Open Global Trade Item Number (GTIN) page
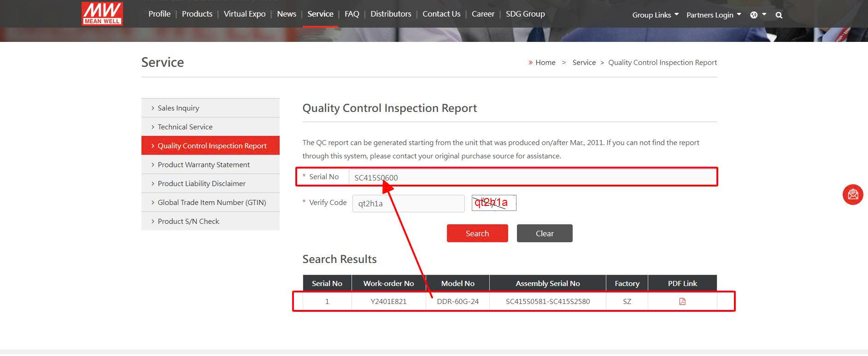868x356 pixels. pos(211,202)
